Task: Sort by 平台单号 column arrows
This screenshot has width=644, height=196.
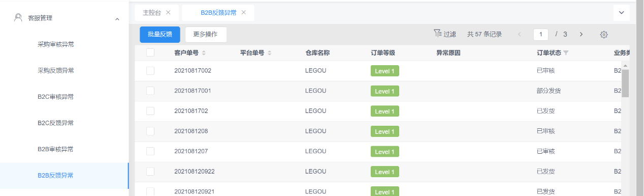Action: [x=270, y=53]
